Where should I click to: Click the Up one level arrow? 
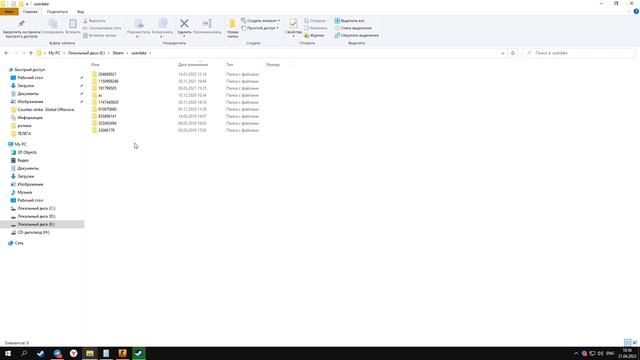click(x=31, y=53)
